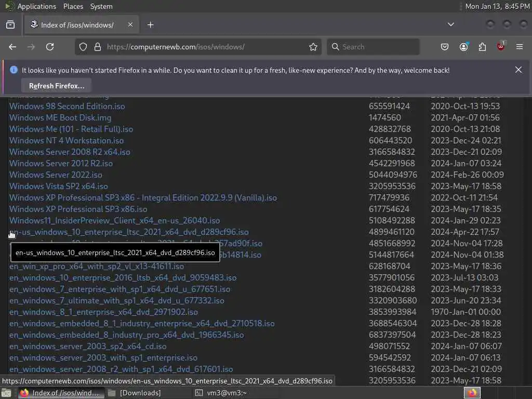Screen dimensions: 532x399
Task: Expand the list all tabs chevron
Action: click(x=451, y=24)
